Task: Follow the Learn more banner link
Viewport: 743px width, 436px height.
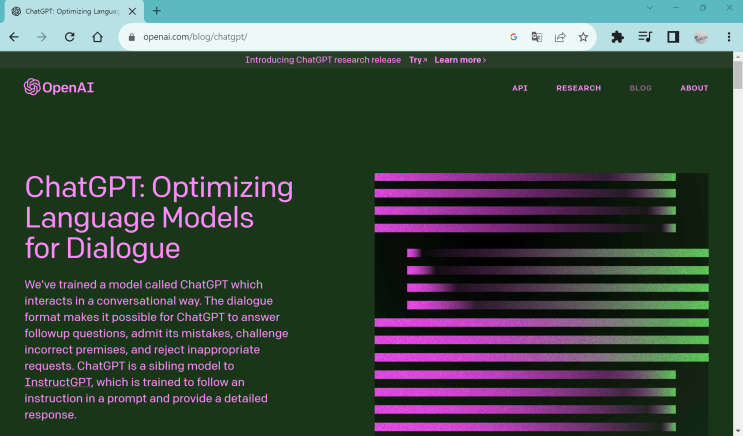Action: pos(460,60)
